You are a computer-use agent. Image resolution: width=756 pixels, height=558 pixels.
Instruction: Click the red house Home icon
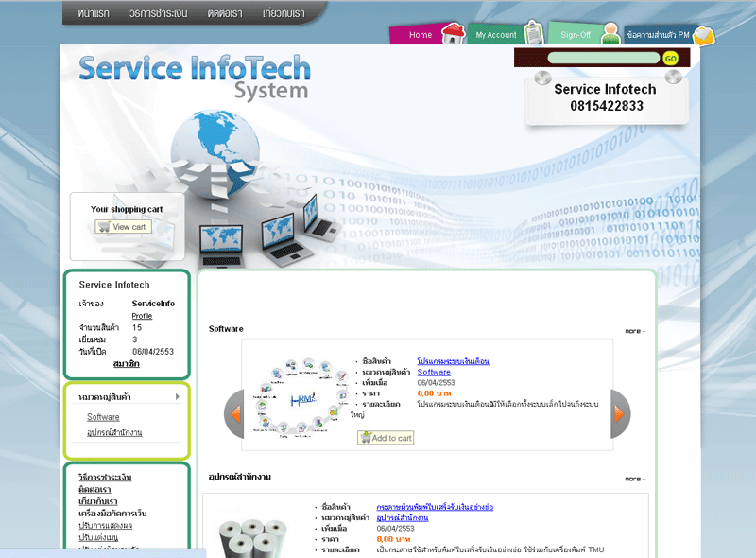[x=453, y=34]
